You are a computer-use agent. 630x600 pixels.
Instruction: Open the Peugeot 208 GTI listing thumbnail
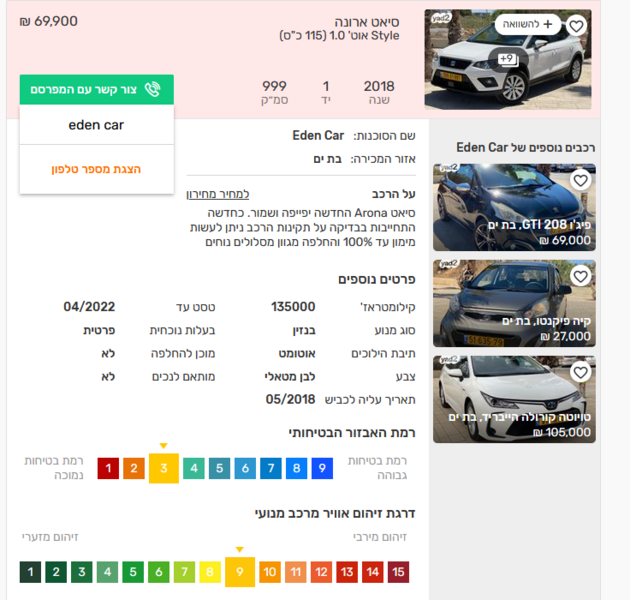[x=514, y=207]
